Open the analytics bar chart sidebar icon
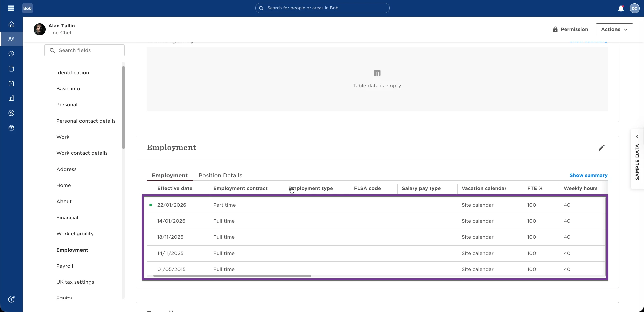 click(x=11, y=98)
